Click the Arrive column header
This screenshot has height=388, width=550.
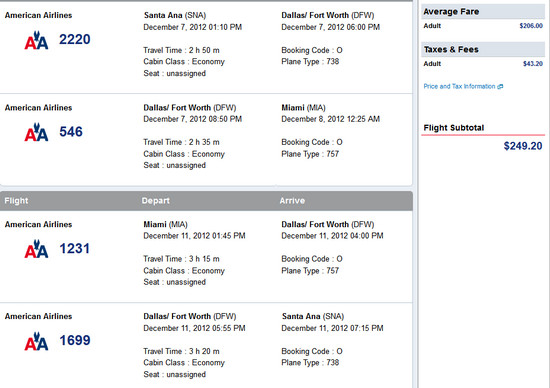[x=292, y=201]
